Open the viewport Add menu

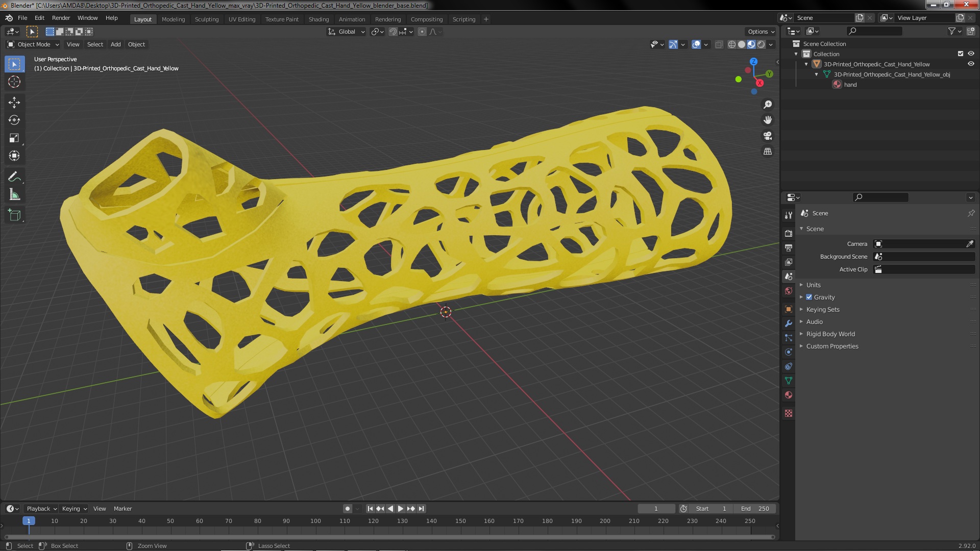coord(116,44)
